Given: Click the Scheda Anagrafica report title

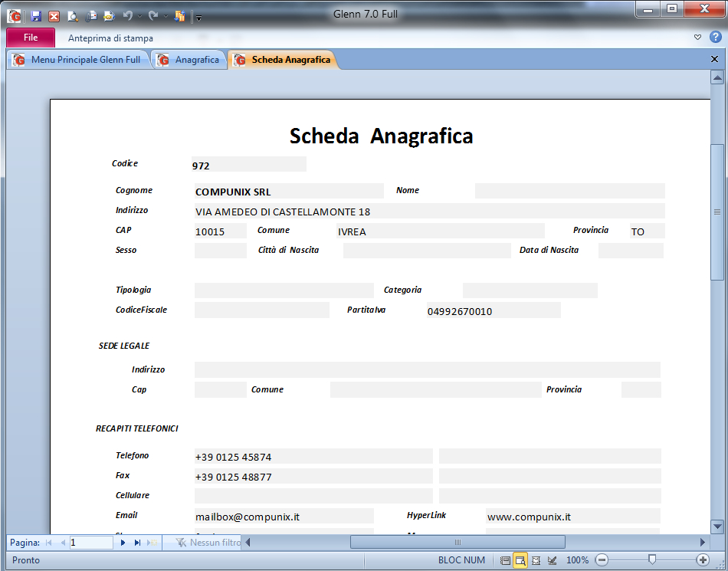Looking at the screenshot, I should 381,136.
